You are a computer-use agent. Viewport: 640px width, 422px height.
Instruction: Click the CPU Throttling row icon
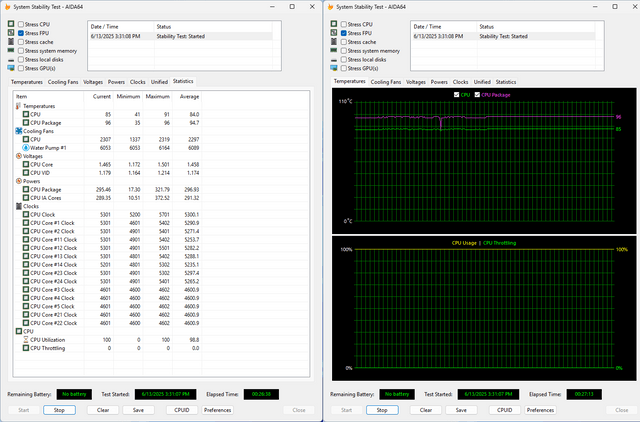[x=26, y=348]
